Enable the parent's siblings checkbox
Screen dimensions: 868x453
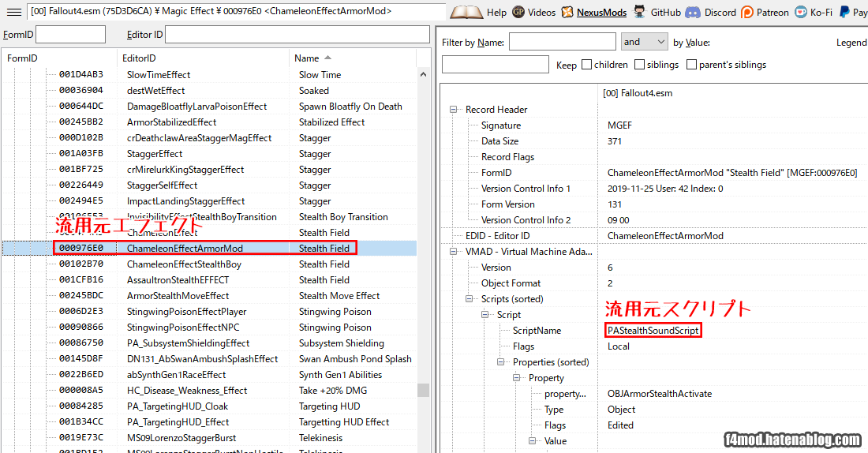(x=691, y=65)
